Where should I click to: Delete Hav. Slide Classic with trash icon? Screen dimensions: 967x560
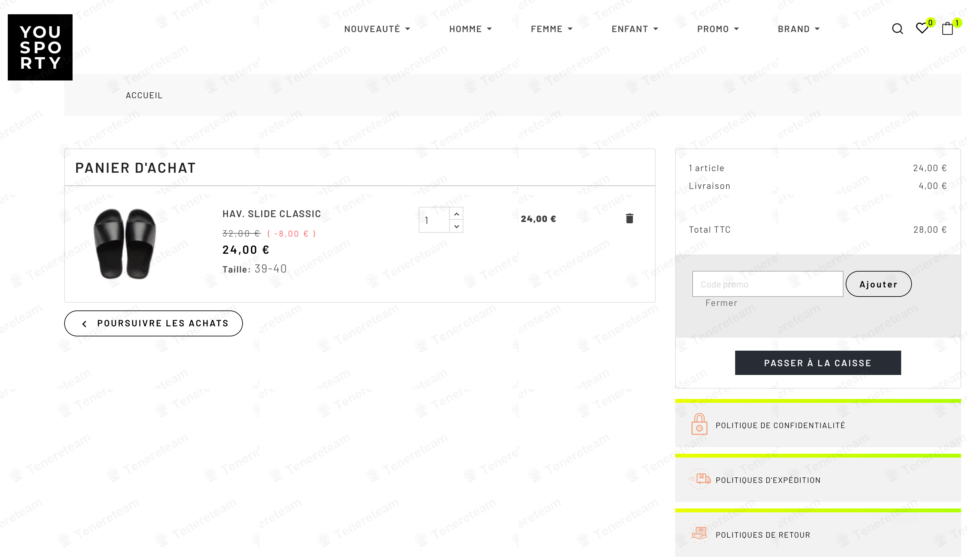[x=629, y=218]
